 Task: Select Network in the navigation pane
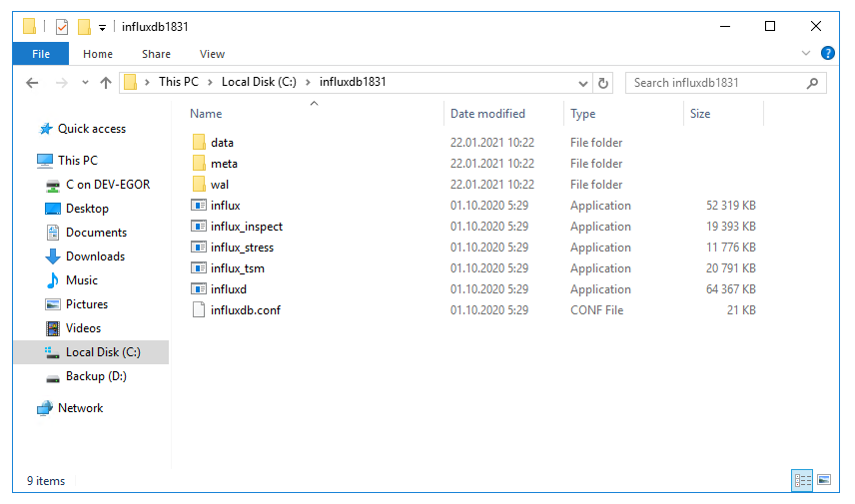[80, 408]
